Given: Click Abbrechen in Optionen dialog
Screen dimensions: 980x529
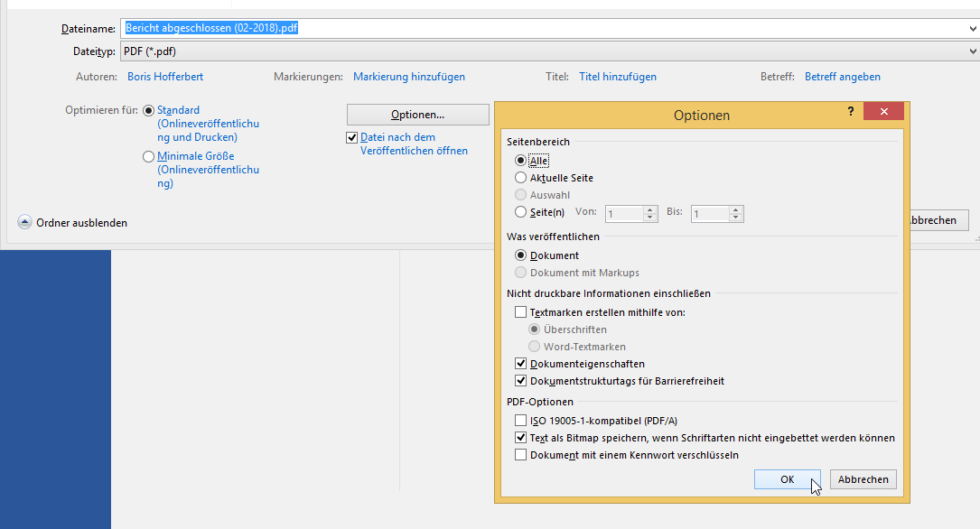Looking at the screenshot, I should [863, 479].
